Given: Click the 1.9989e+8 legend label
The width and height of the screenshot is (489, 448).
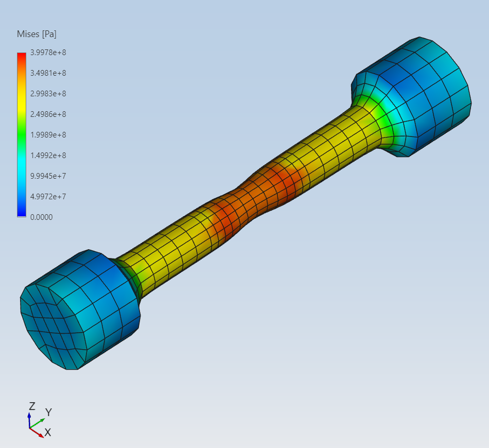Looking at the screenshot, I should (48, 135).
